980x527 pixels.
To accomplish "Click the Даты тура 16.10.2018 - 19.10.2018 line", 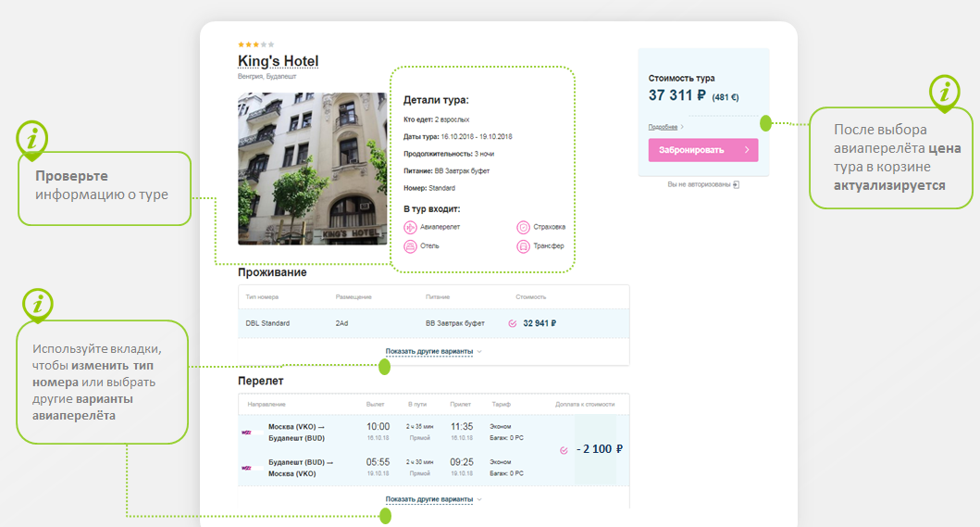I will tap(458, 136).
